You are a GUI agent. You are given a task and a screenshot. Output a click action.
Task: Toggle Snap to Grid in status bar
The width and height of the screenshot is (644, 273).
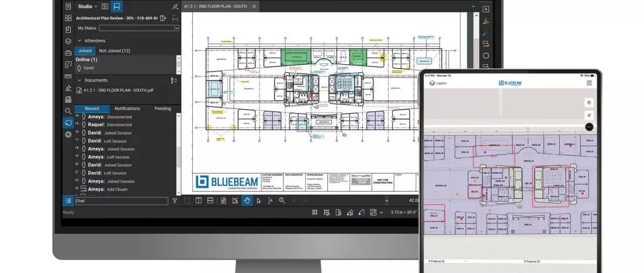pos(327,212)
